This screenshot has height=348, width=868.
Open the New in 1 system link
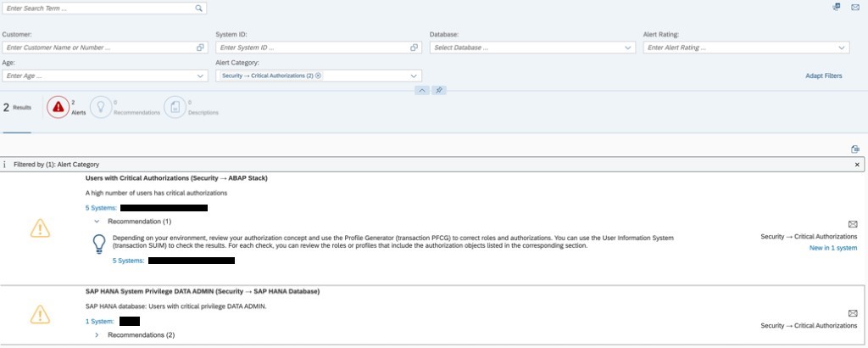(832, 248)
